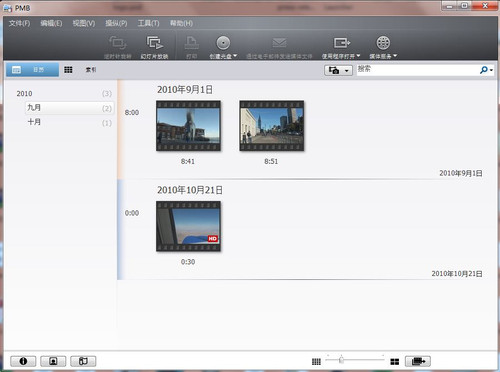Select the 2010 year in sidebar
This screenshot has height=372, width=500.
click(x=24, y=94)
